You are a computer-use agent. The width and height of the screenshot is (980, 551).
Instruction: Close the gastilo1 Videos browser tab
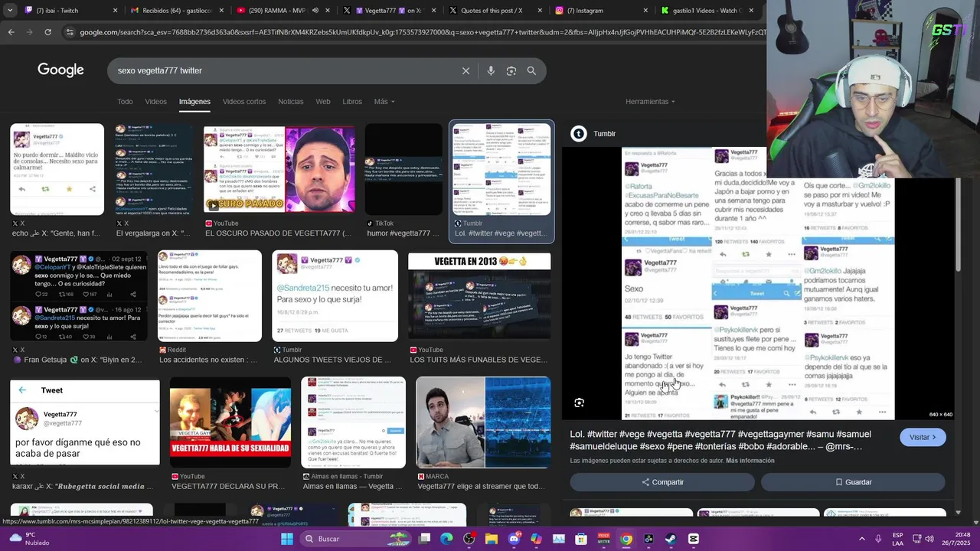pos(751,11)
